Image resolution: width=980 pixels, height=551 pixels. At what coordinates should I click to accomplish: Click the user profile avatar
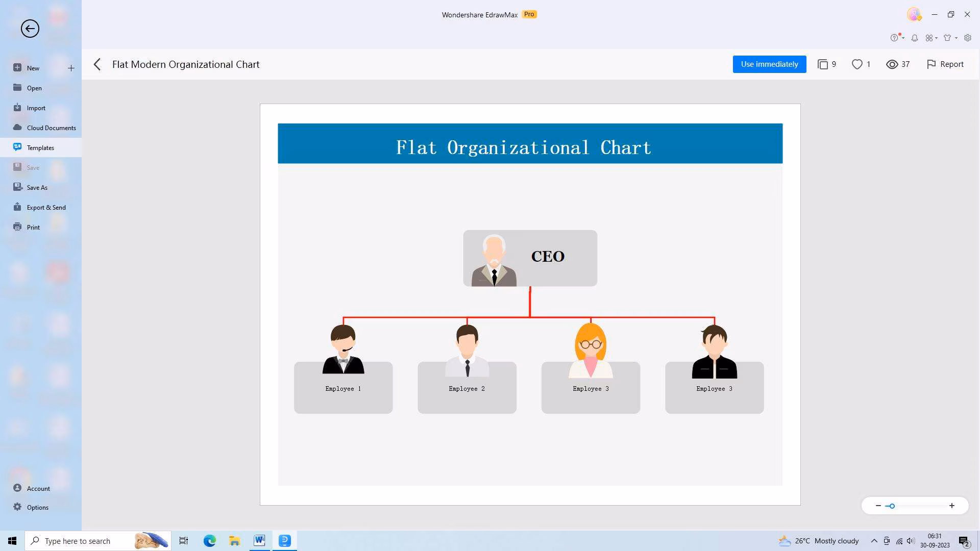click(x=914, y=14)
